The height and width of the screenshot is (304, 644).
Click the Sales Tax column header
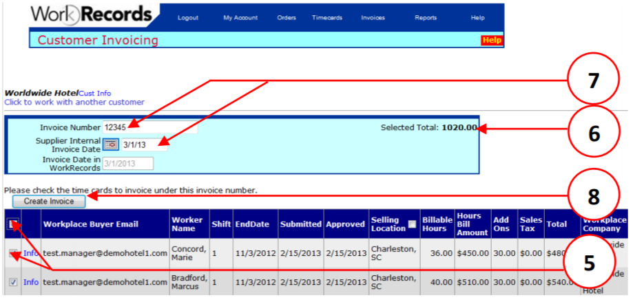(530, 224)
